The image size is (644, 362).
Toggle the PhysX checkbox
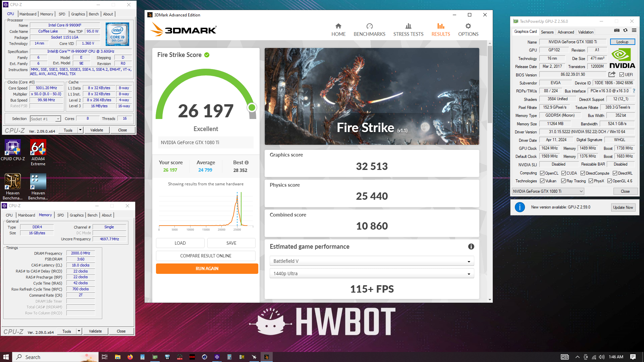pos(591,181)
